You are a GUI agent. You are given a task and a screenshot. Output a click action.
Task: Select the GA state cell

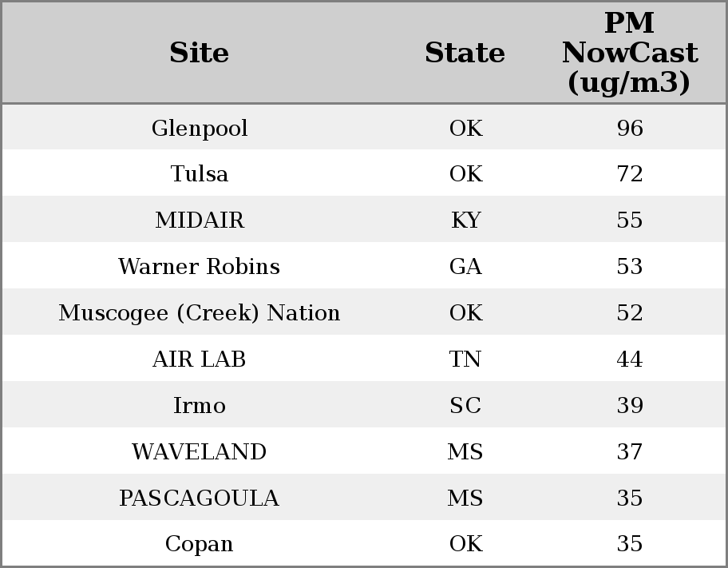465,267
